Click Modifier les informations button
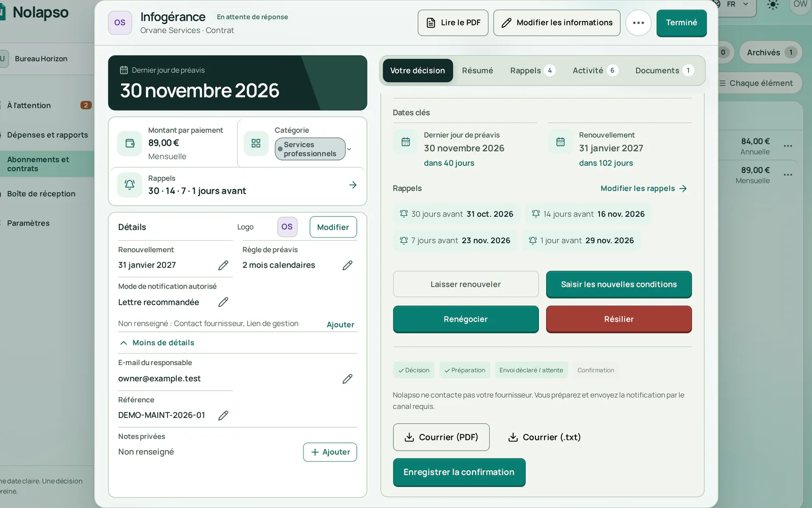The width and height of the screenshot is (812, 508). click(557, 23)
